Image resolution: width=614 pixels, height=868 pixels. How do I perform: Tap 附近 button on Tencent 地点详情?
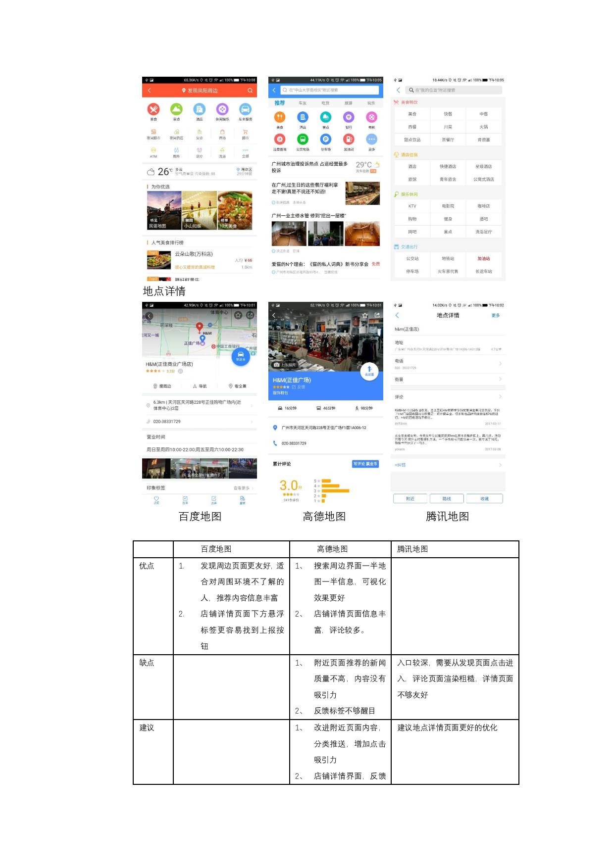pyautogui.click(x=410, y=499)
